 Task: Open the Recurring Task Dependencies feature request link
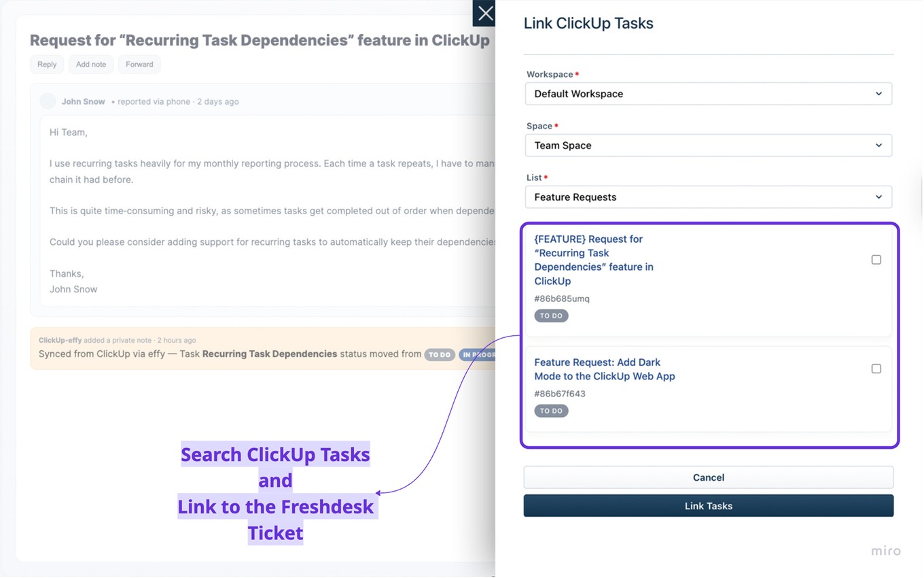click(x=593, y=259)
